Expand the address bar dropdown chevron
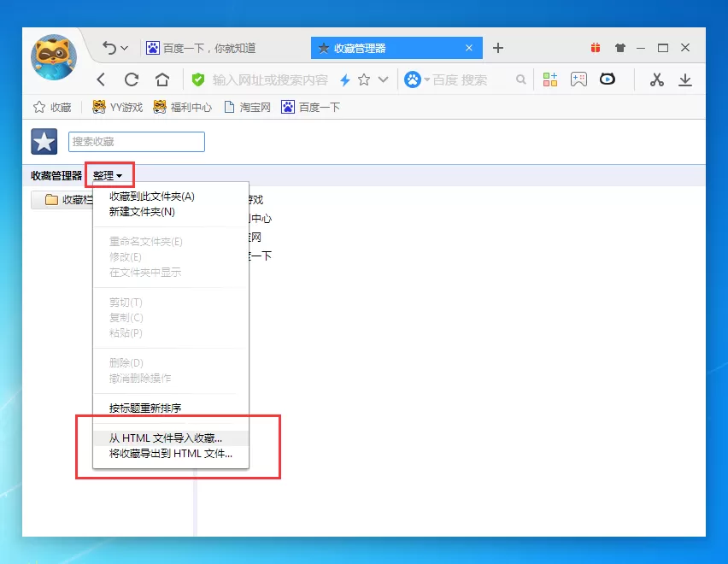The image size is (728, 564). pyautogui.click(x=383, y=79)
